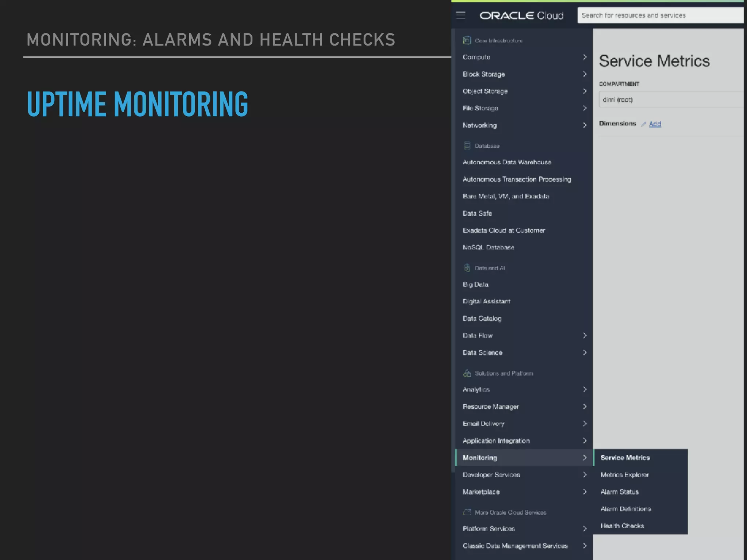
Task: Expand the File Storage submenu chevron
Action: 585,108
